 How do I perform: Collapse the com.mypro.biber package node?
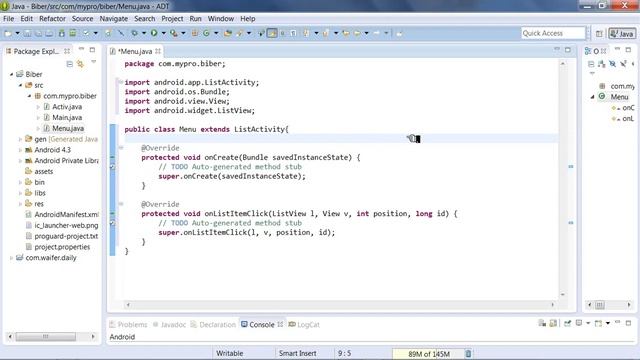click(x=29, y=96)
